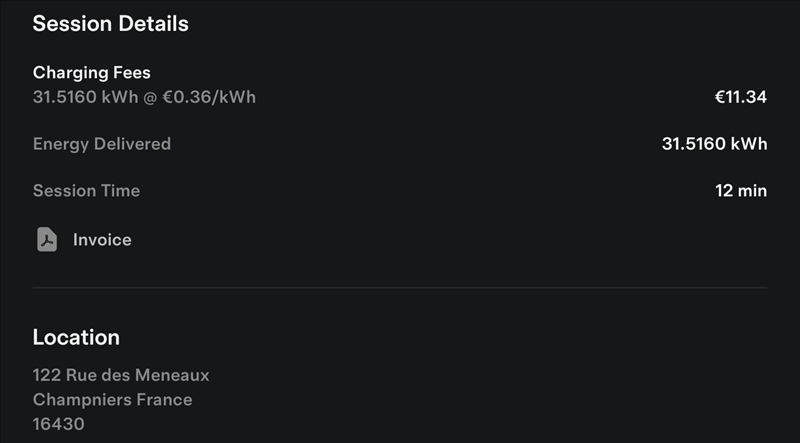Click the Session Details heading

[x=110, y=24]
